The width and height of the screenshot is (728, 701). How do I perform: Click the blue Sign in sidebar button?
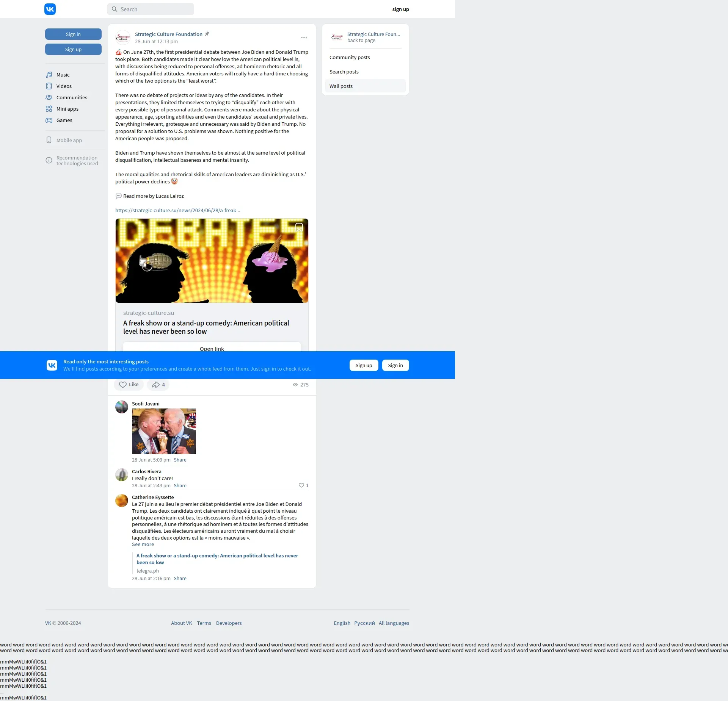click(73, 34)
